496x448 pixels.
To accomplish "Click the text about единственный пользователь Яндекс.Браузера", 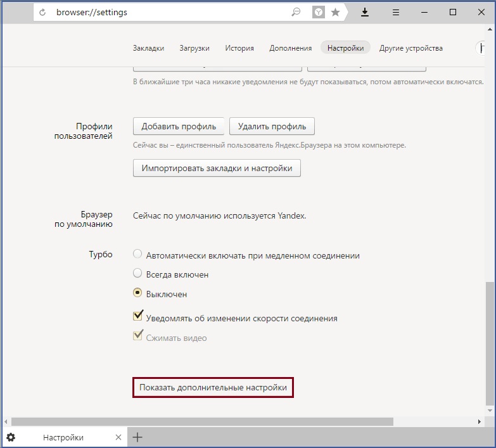I will click(x=269, y=145).
